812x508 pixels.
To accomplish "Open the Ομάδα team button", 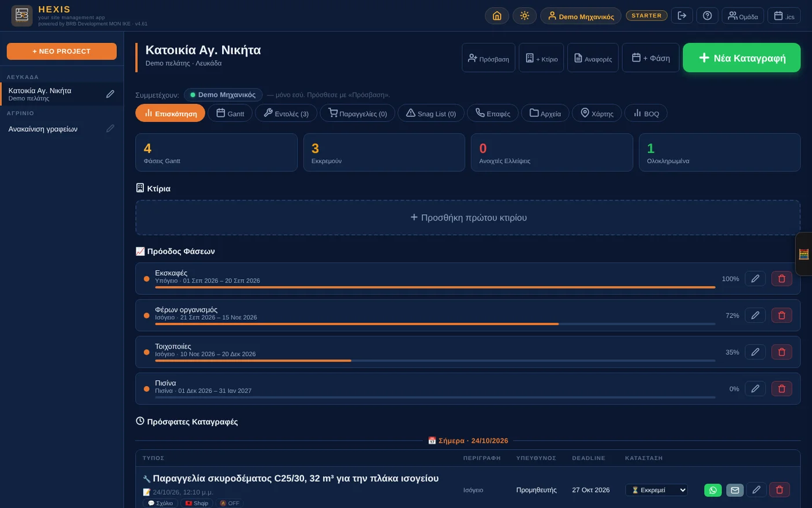I will point(742,16).
